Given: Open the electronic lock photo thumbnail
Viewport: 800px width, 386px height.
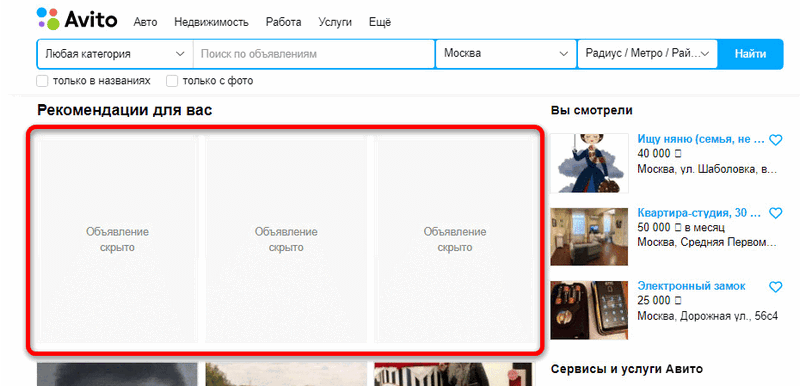Looking at the screenshot, I should tap(589, 310).
